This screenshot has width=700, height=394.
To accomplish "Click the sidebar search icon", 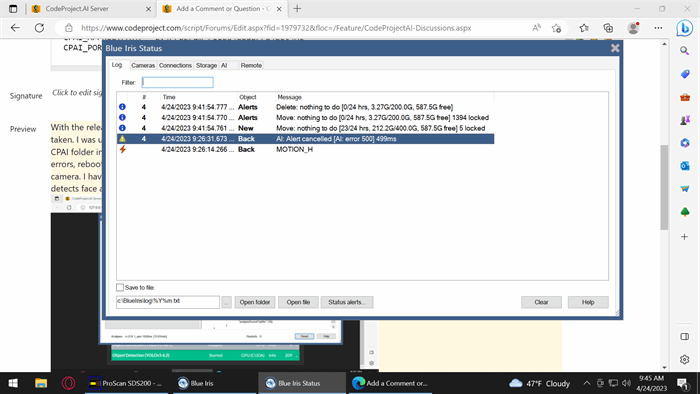I will (x=684, y=51).
